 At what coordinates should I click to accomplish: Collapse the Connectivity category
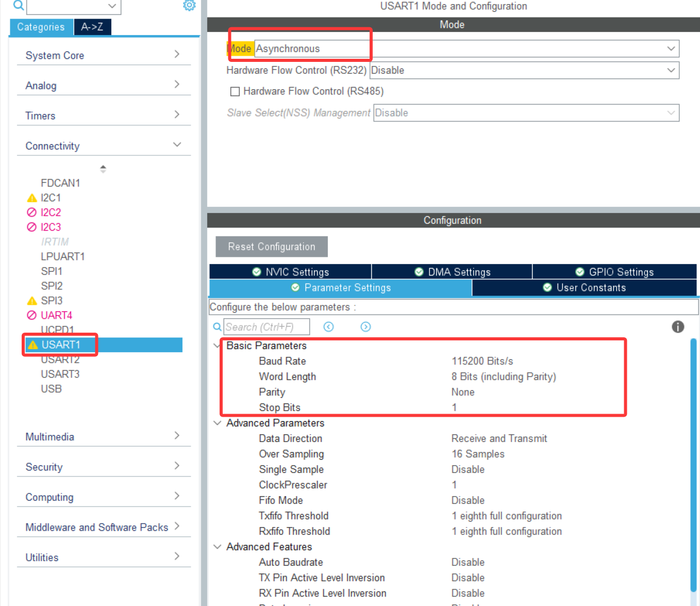tap(177, 145)
